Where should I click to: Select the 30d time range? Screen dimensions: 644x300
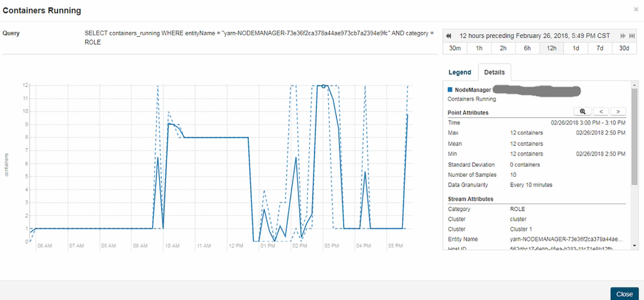tap(624, 48)
